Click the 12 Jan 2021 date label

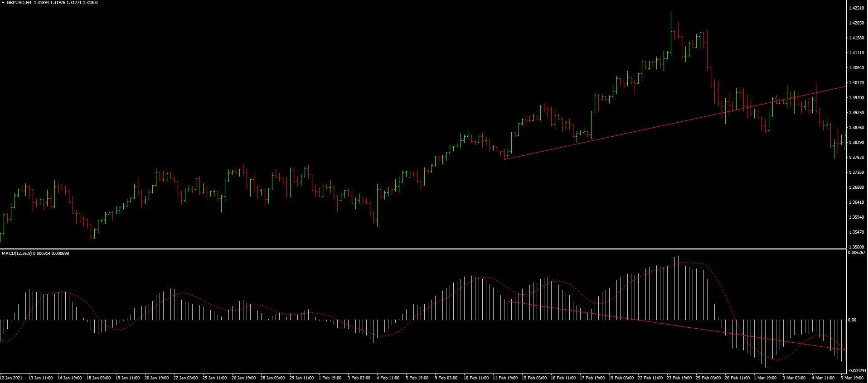coord(11,378)
